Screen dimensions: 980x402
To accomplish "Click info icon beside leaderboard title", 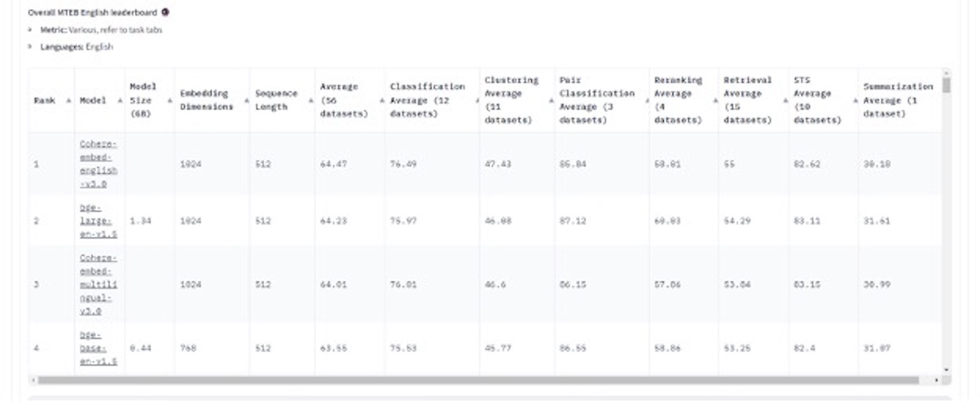I will point(166,12).
